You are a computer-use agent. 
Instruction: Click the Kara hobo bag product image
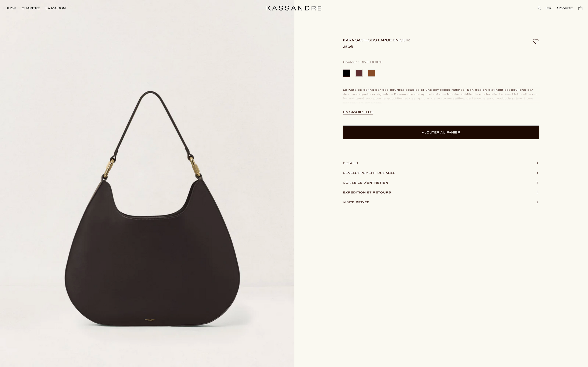[152, 209]
